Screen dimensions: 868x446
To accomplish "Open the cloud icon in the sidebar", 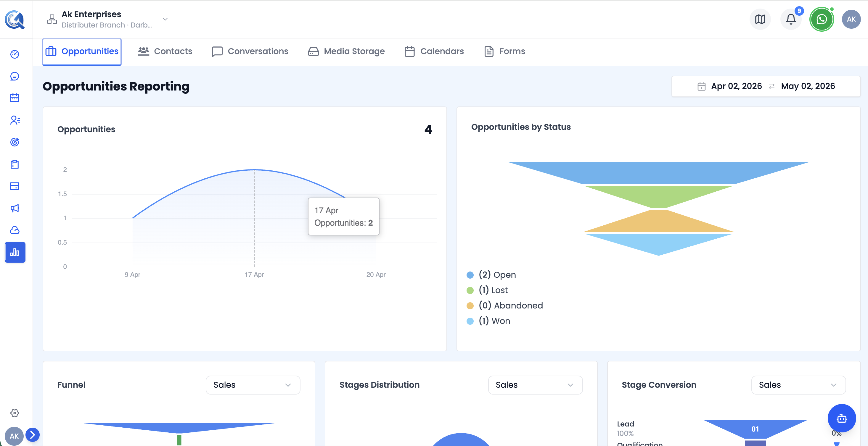I will coord(15,230).
